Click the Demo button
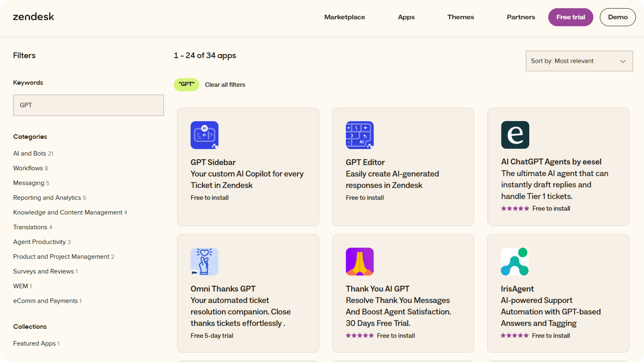644x362 pixels. [x=617, y=17]
